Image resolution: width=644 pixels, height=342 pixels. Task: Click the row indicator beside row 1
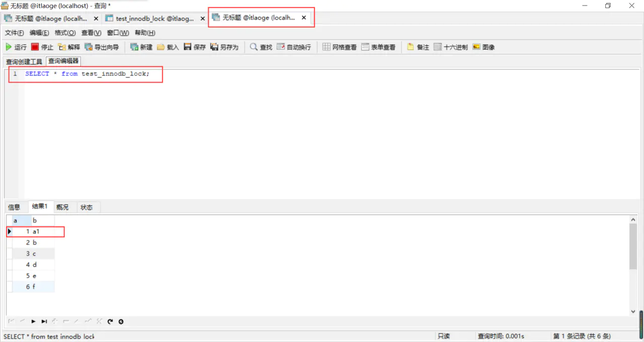(x=10, y=231)
